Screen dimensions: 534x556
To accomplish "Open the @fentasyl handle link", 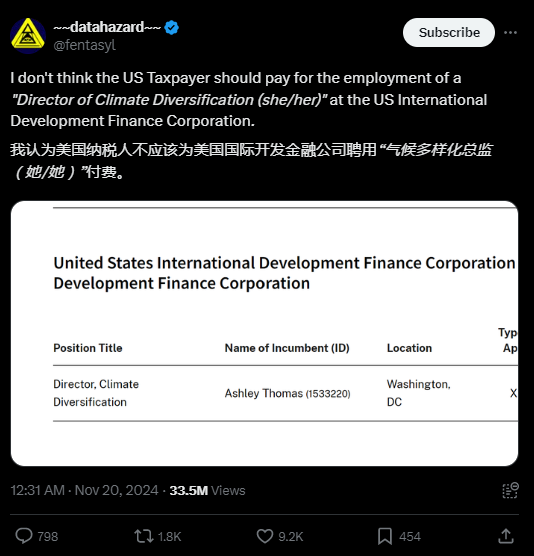I will click(x=84, y=45).
